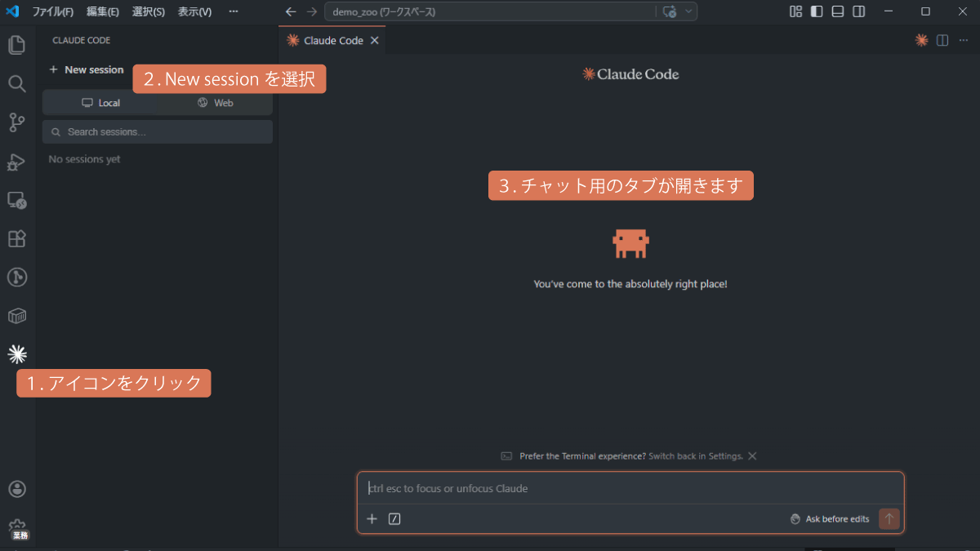
Task: Open the Accounts icon in activity bar
Action: click(x=16, y=489)
